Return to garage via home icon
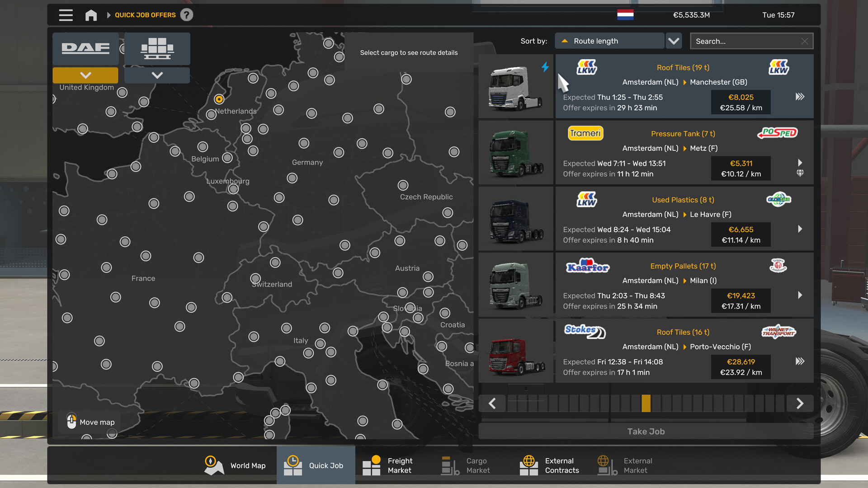Viewport: 868px width, 488px height. pyautogui.click(x=91, y=15)
